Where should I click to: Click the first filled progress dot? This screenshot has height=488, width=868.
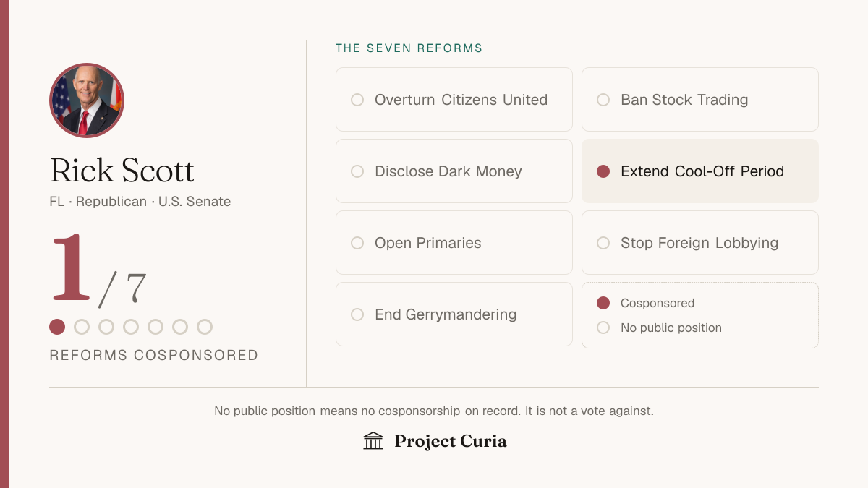(x=57, y=327)
